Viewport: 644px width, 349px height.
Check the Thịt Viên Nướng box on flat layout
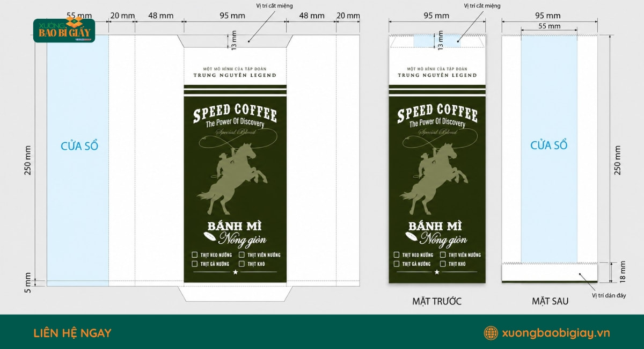pyautogui.click(x=242, y=255)
